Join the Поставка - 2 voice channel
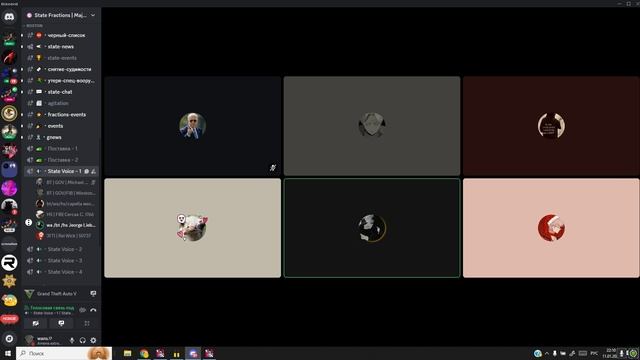 pyautogui.click(x=61, y=160)
